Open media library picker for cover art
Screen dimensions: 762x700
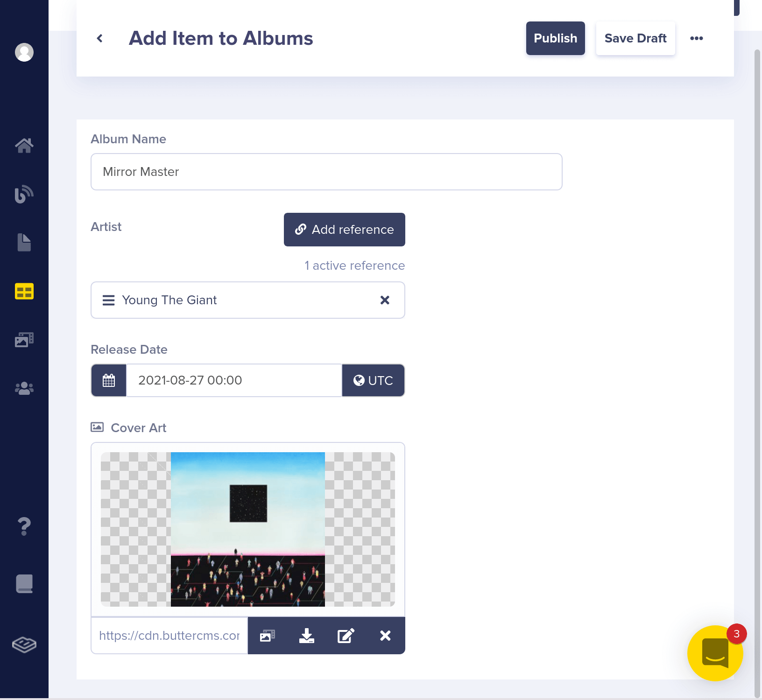pyautogui.click(x=267, y=636)
